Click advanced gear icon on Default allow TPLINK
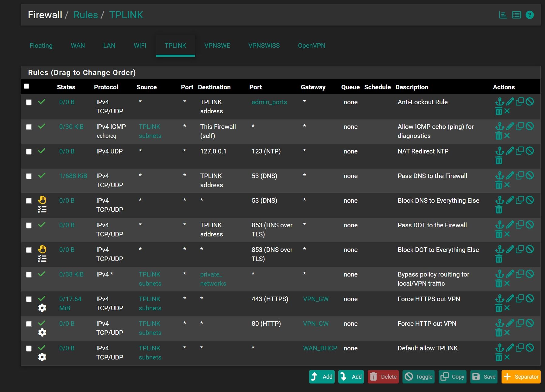545x392 pixels. pyautogui.click(x=42, y=357)
